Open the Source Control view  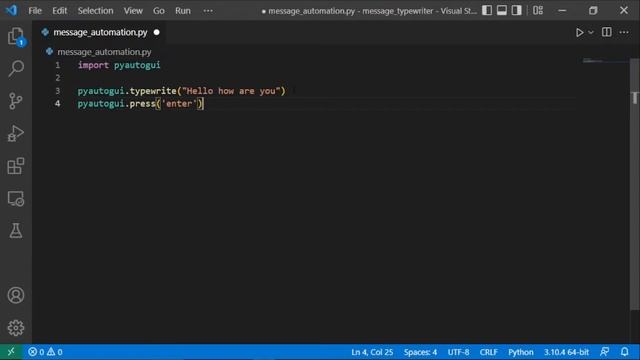16,101
